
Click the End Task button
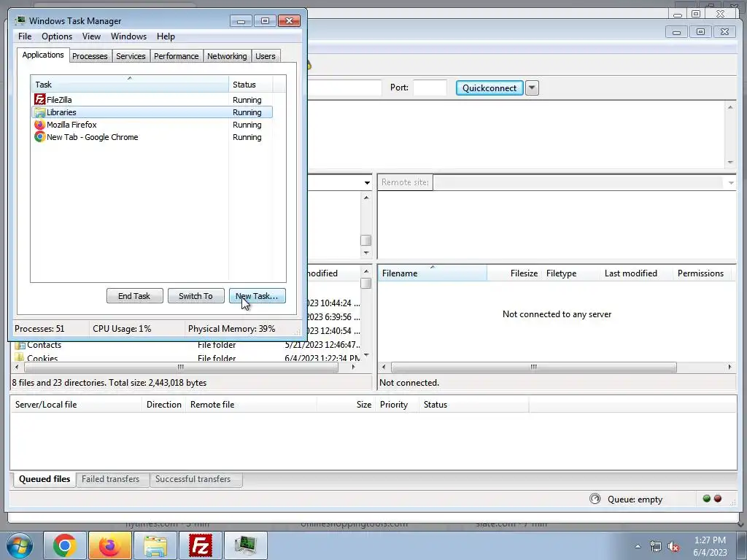(134, 296)
